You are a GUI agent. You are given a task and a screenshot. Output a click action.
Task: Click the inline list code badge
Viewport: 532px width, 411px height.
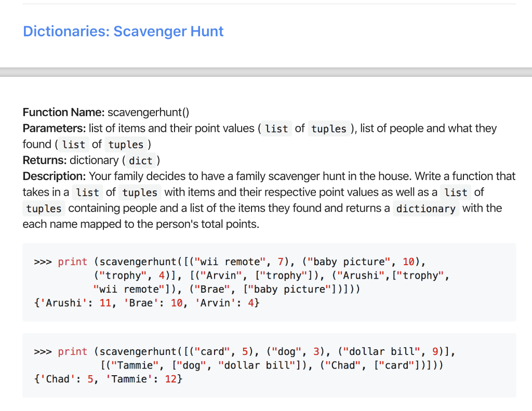(x=276, y=128)
